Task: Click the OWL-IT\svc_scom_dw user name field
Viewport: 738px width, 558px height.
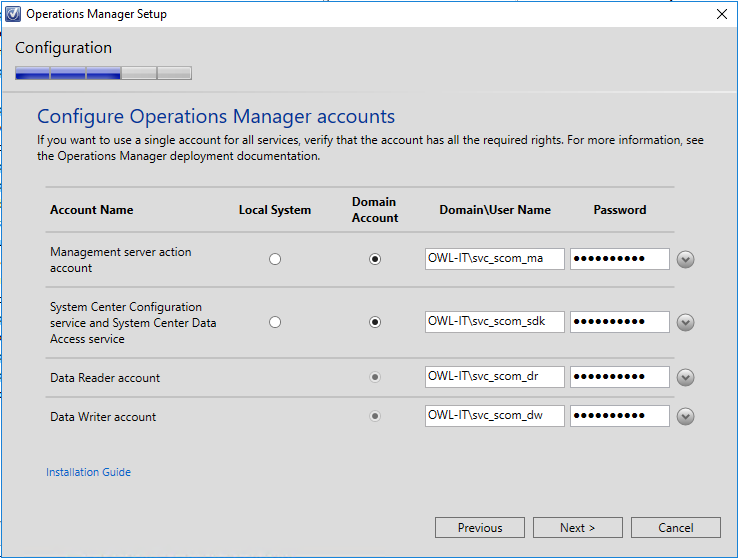Action: click(x=495, y=416)
